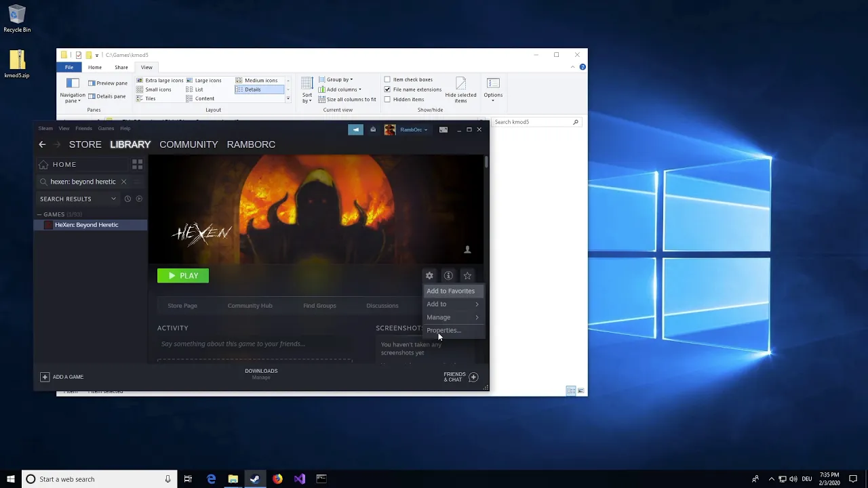Clear the Steam library search text
868x488 pixels.
[x=123, y=182]
